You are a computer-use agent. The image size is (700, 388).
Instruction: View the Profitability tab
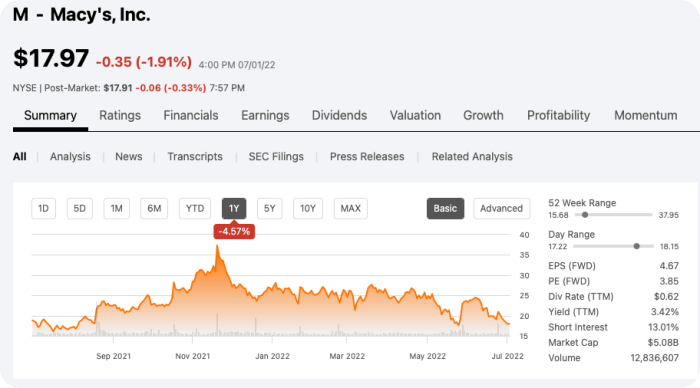pos(558,116)
